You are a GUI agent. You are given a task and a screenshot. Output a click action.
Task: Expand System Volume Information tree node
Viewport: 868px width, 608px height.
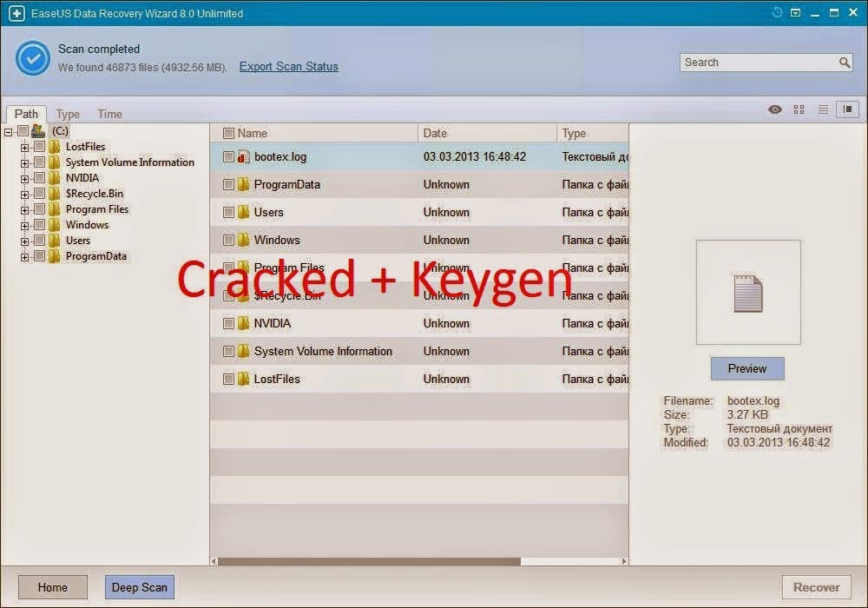[24, 163]
